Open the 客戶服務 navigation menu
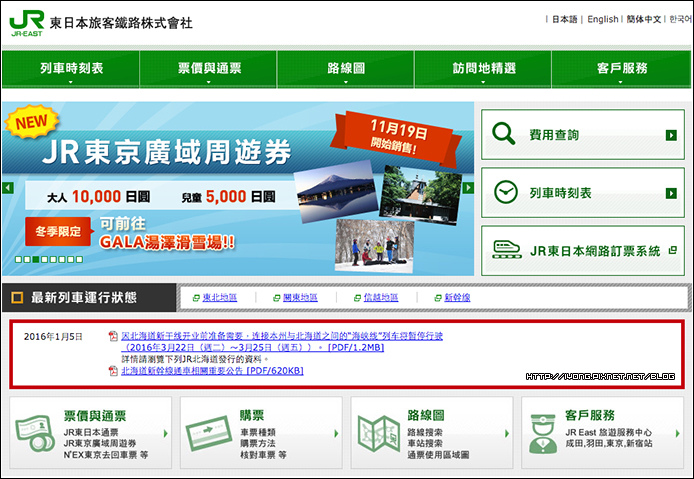 [621, 69]
